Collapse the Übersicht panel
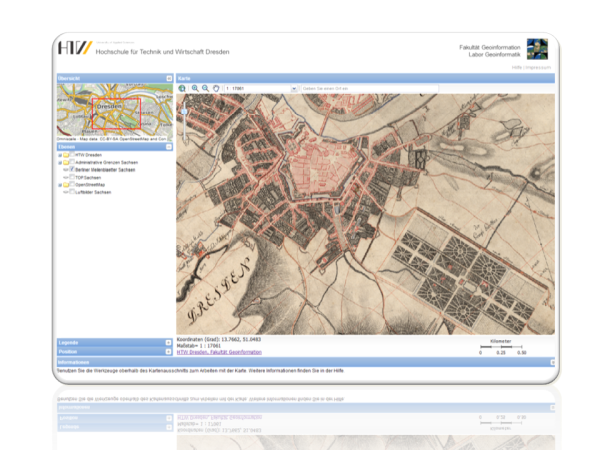 point(169,78)
